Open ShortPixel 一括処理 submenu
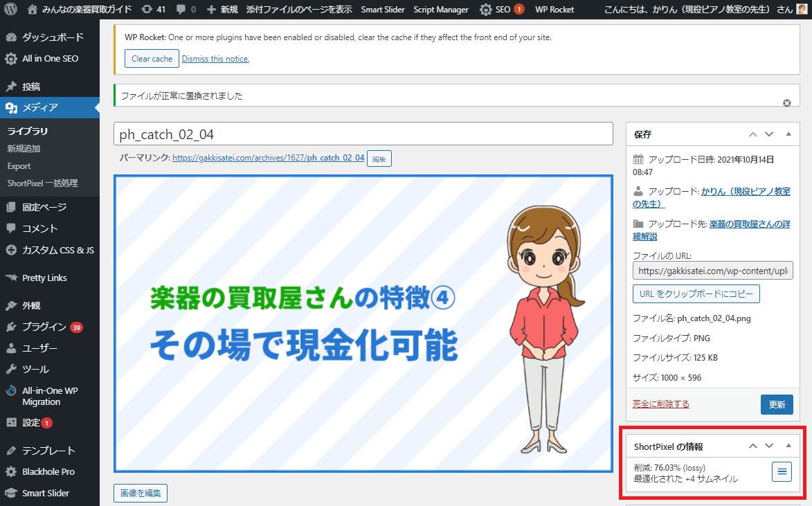Image resolution: width=812 pixels, height=506 pixels. pyautogui.click(x=42, y=183)
